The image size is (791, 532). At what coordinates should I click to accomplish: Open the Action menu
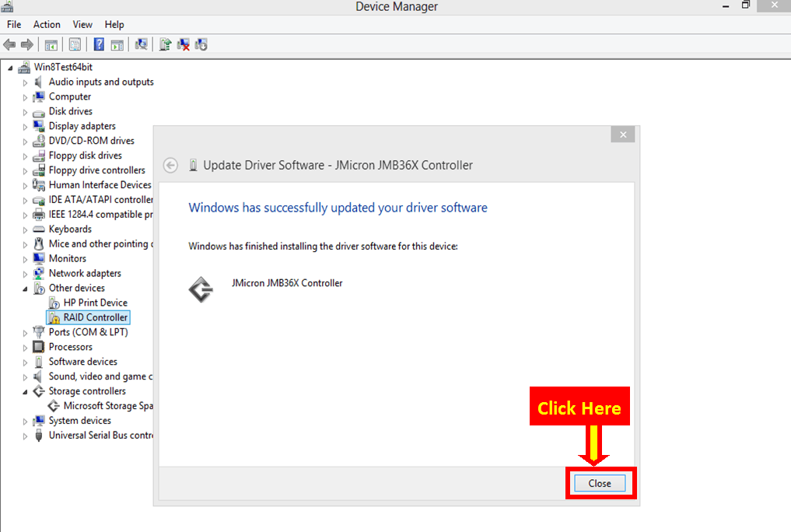point(47,25)
